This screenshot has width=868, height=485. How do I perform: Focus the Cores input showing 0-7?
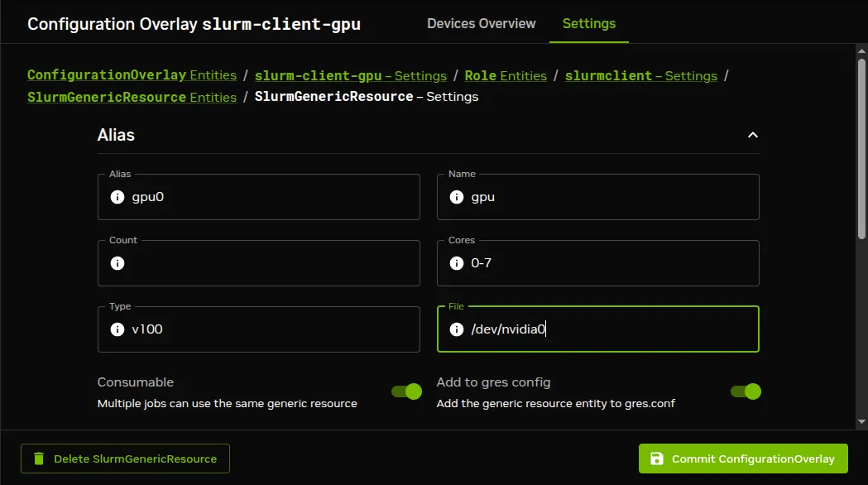(598, 263)
